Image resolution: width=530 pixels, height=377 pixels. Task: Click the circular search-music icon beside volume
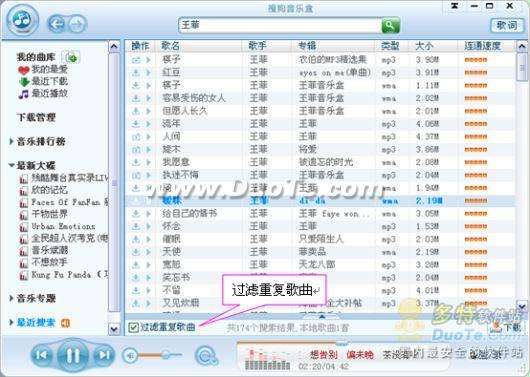207,356
